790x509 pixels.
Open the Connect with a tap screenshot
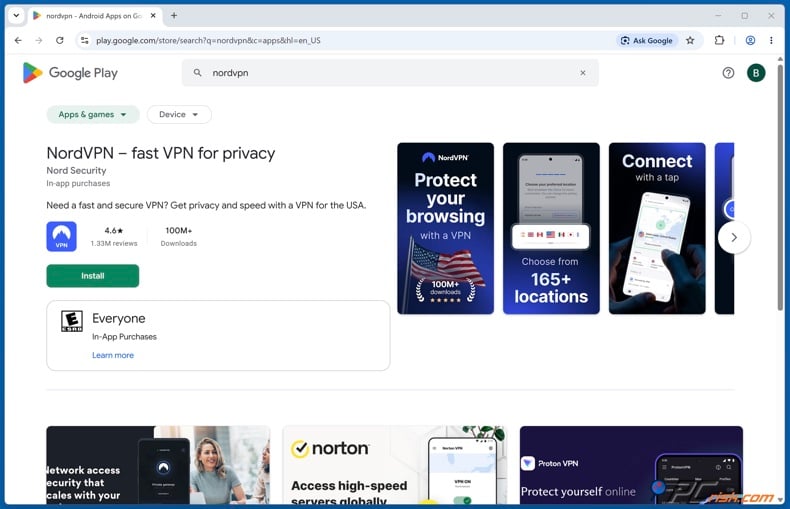point(657,228)
